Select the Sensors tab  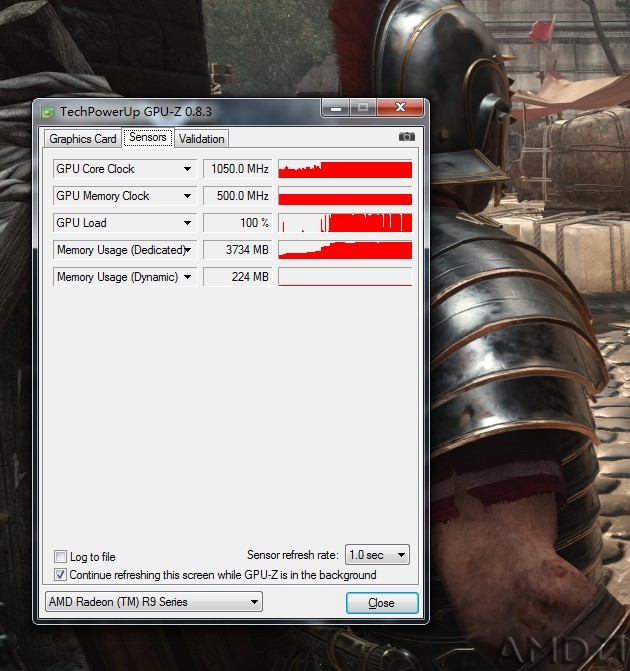point(148,137)
